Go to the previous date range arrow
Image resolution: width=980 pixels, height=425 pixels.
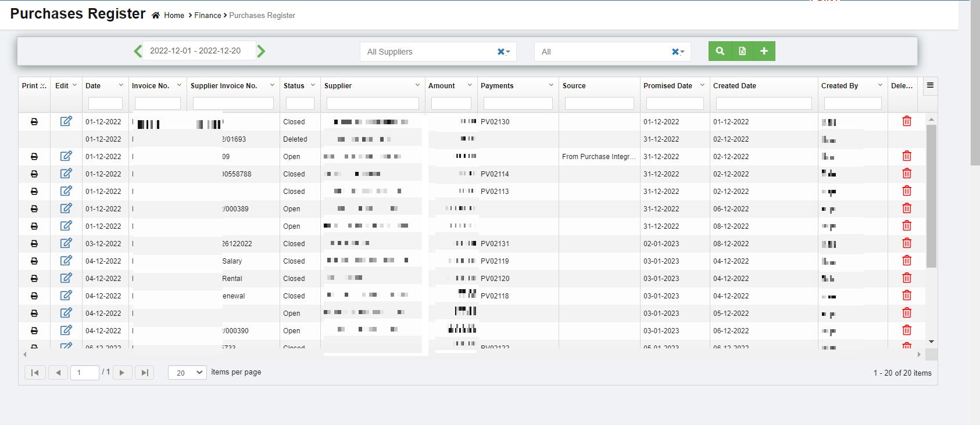pyautogui.click(x=138, y=51)
